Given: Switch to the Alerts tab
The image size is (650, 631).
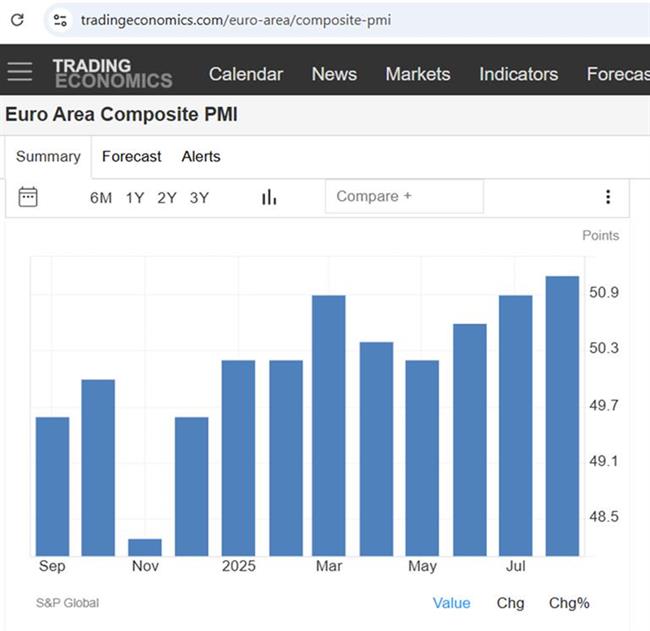Looking at the screenshot, I should coord(201,157).
